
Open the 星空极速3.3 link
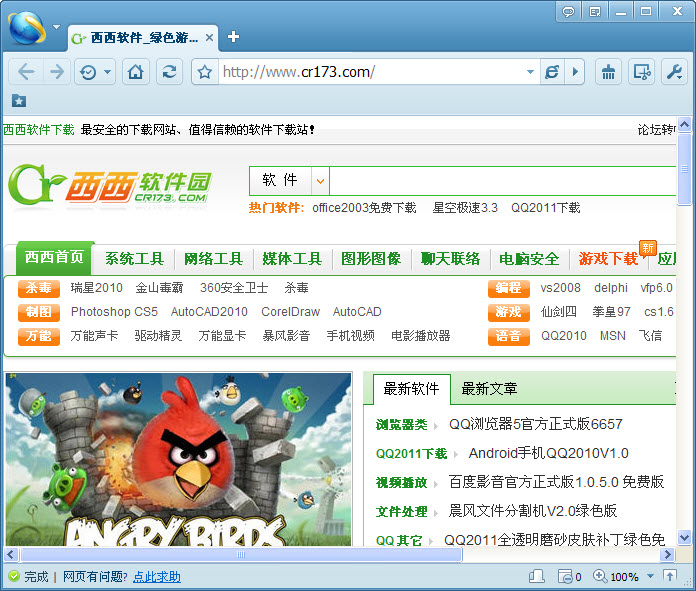[x=465, y=208]
